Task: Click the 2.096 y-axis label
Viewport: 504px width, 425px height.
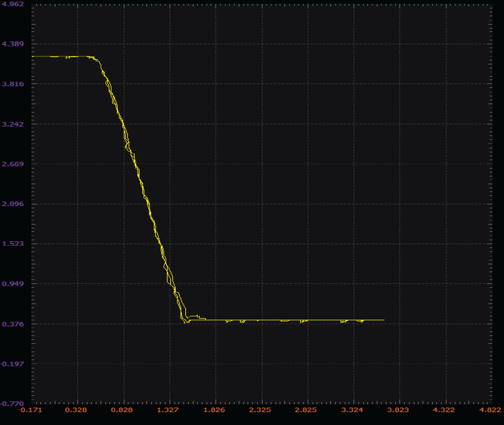Action: [x=13, y=204]
